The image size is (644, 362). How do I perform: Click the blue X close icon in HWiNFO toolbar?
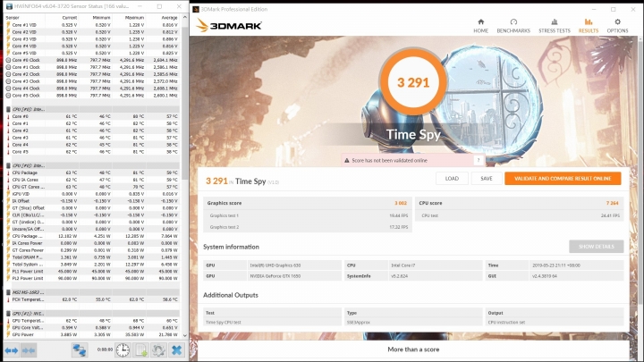coord(176,350)
